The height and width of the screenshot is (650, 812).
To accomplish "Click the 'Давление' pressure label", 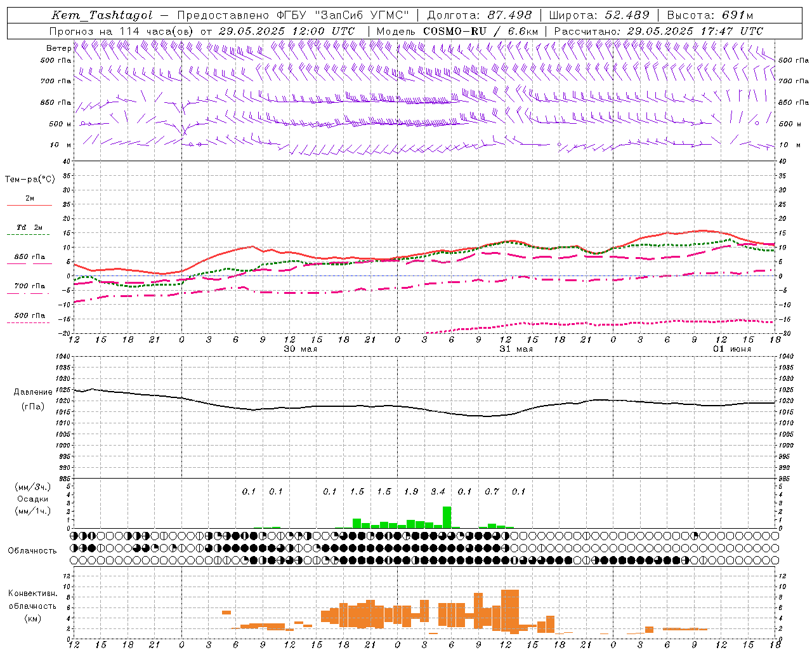I will (33, 392).
